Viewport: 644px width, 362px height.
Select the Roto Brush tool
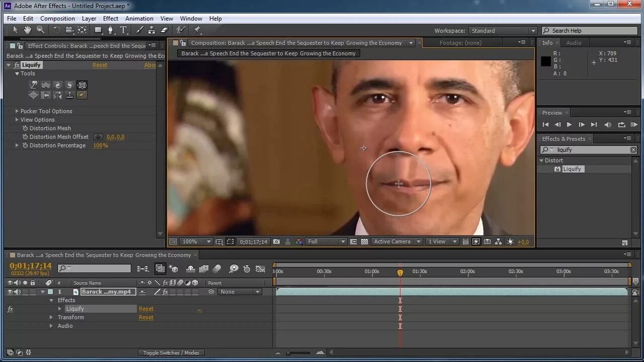coord(181,30)
